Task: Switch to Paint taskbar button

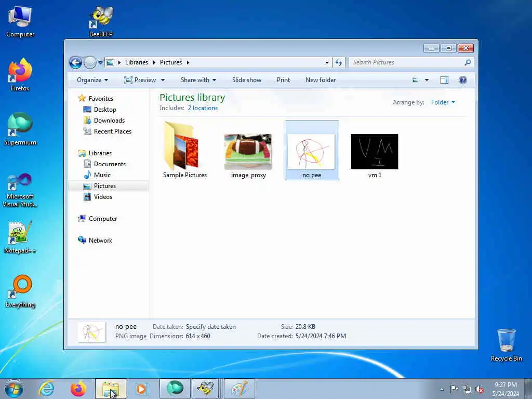Action: point(239,389)
